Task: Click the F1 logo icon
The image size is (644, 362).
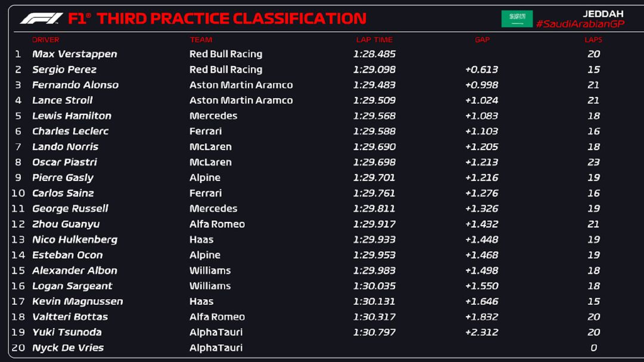Action: click(x=41, y=18)
